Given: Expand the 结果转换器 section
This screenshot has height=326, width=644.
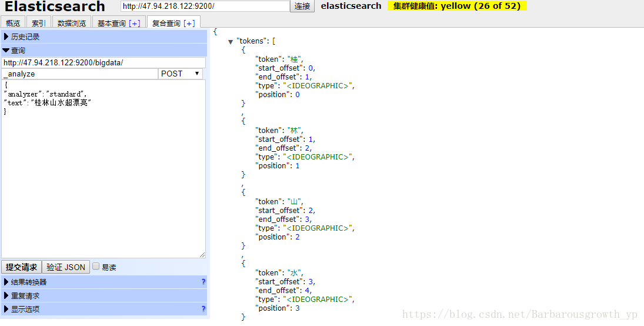Looking at the screenshot, I should point(104,282).
